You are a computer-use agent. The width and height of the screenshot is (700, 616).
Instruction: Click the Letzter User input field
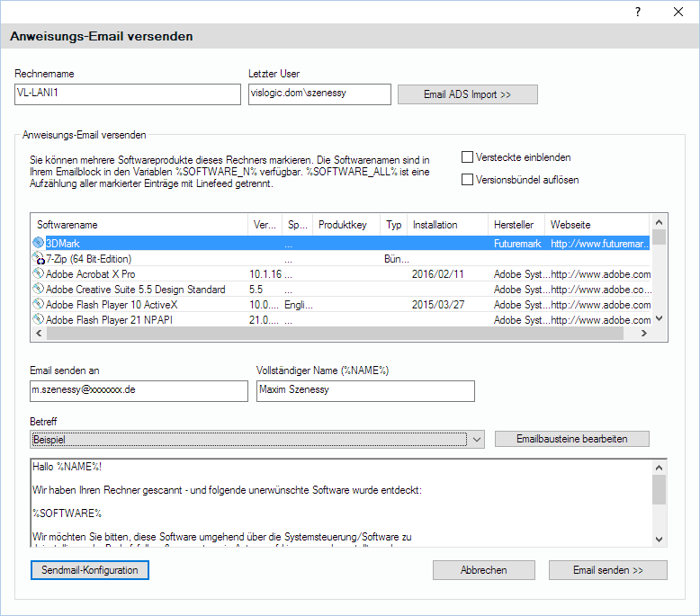point(319,94)
